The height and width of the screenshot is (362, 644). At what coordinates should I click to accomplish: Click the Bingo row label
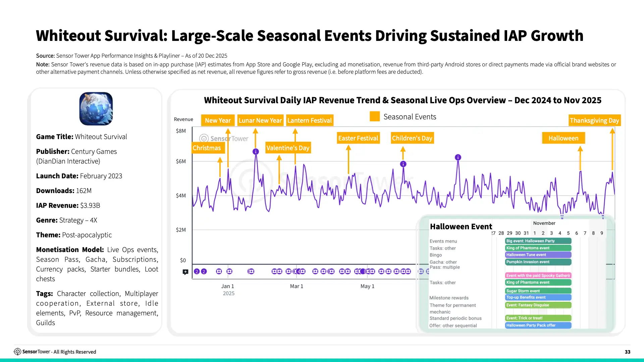pyautogui.click(x=436, y=255)
